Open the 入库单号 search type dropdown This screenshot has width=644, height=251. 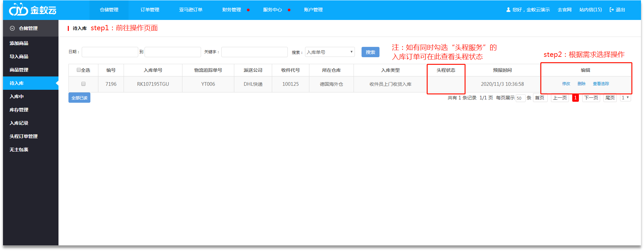(330, 52)
